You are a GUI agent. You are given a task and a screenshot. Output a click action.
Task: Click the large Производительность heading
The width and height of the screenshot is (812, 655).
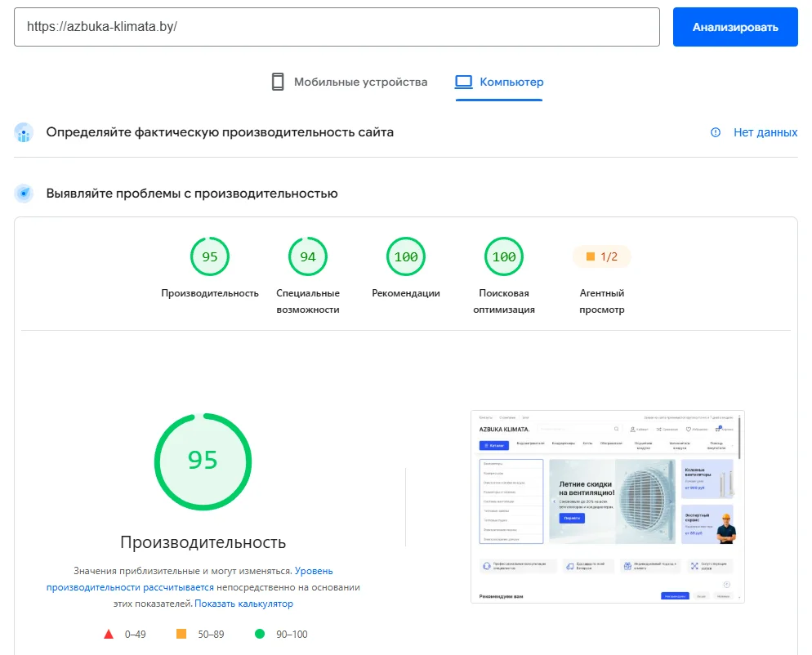pyautogui.click(x=203, y=542)
